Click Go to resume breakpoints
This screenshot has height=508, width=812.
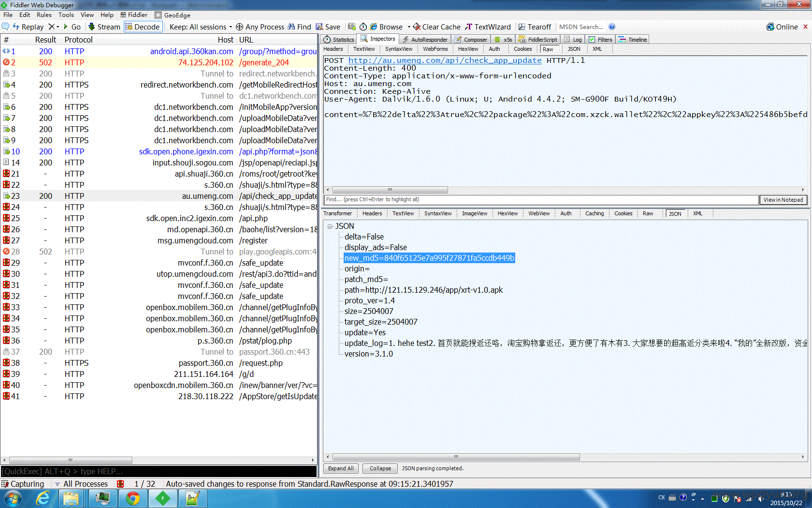pyautogui.click(x=72, y=27)
